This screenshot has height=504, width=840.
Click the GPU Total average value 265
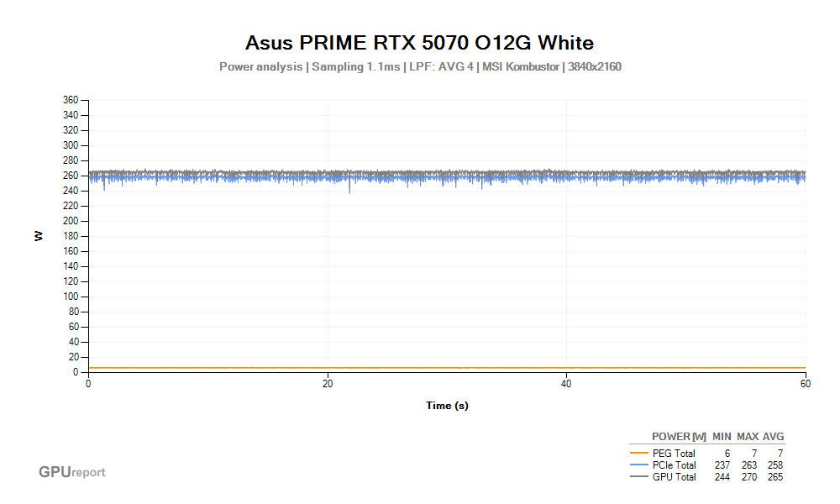pos(774,477)
